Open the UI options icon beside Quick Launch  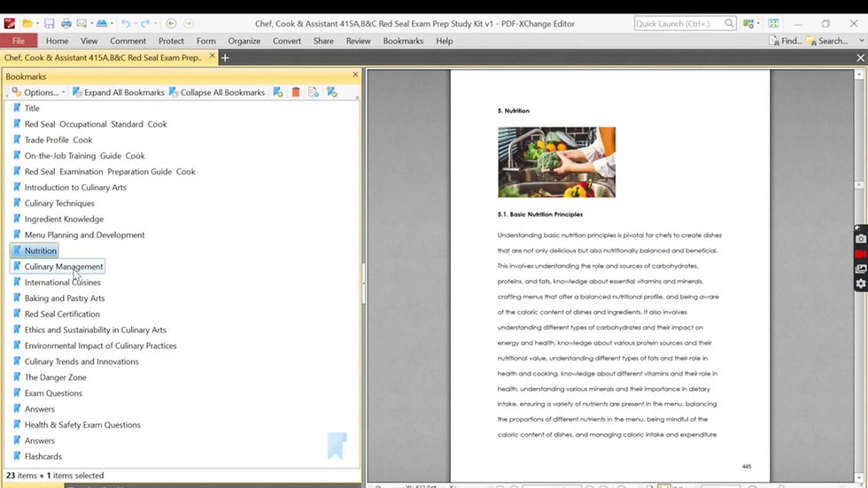coord(748,23)
